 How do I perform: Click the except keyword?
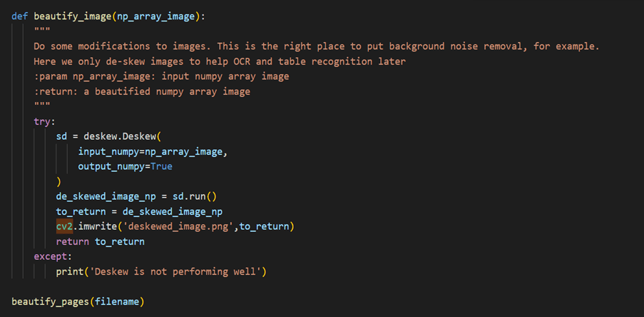click(51, 256)
